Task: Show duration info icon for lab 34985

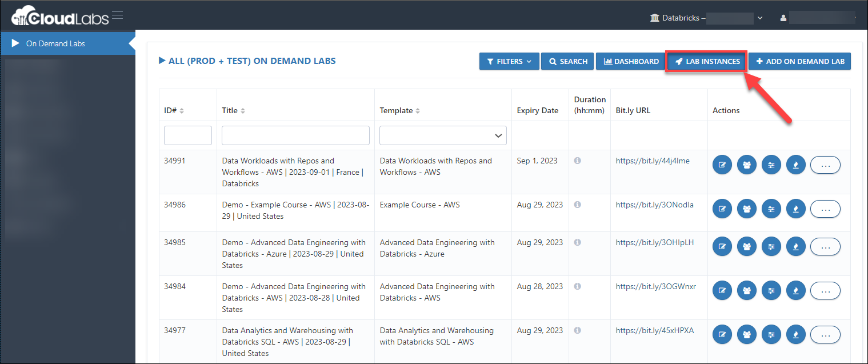Action: pos(578,243)
